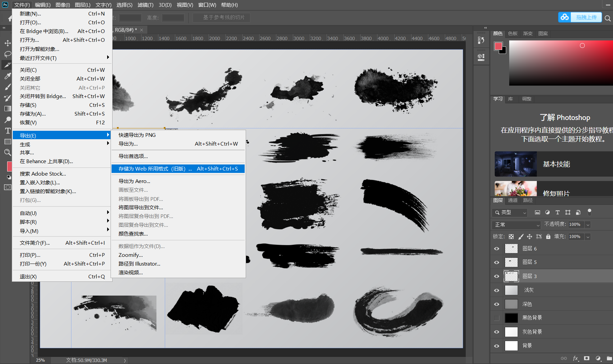Open search using the magnifier icon at the top right
Viewport: 613px width, 364px height.
[x=607, y=18]
